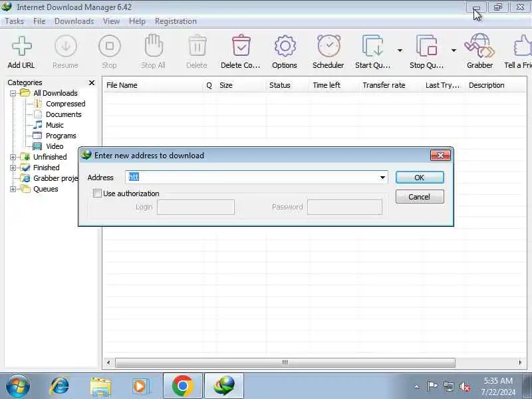The width and height of the screenshot is (532, 399).
Task: Select the Programs category
Action: [x=61, y=136]
